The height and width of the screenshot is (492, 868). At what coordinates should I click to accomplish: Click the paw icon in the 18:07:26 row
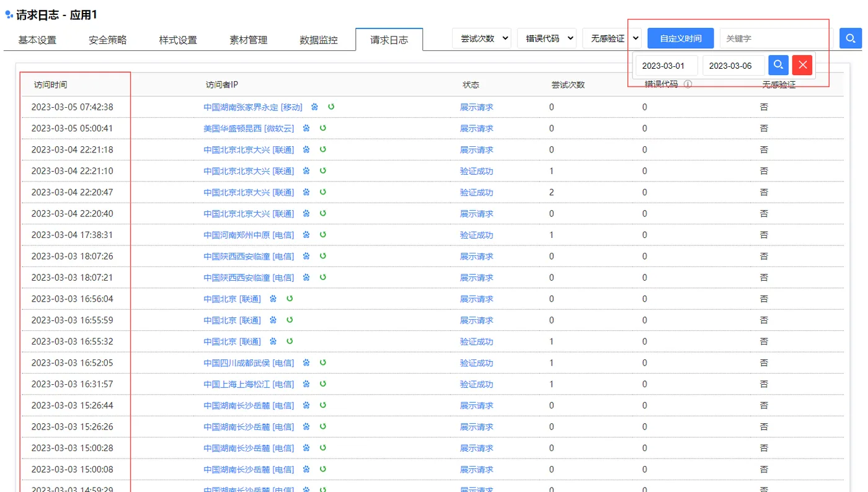coord(306,256)
